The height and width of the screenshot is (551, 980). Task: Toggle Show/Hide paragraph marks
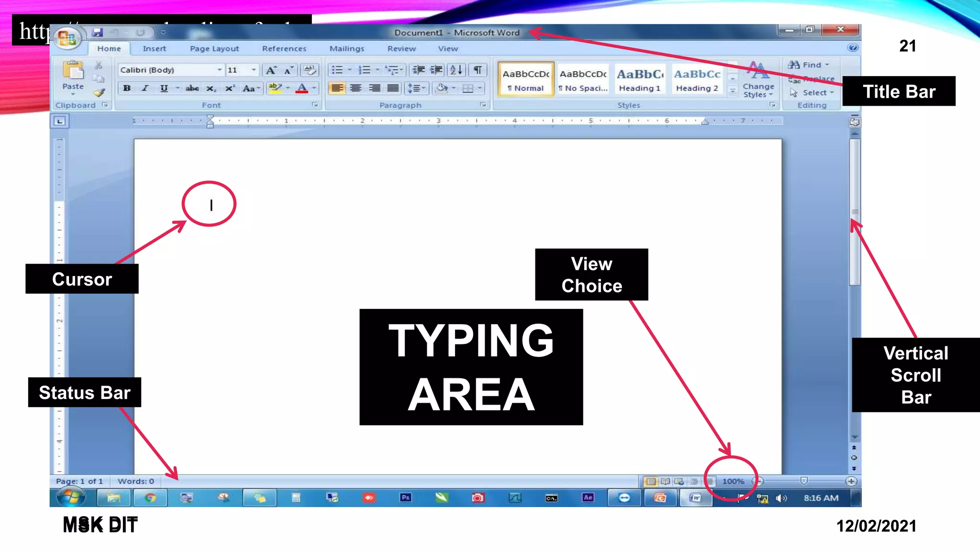pos(478,70)
